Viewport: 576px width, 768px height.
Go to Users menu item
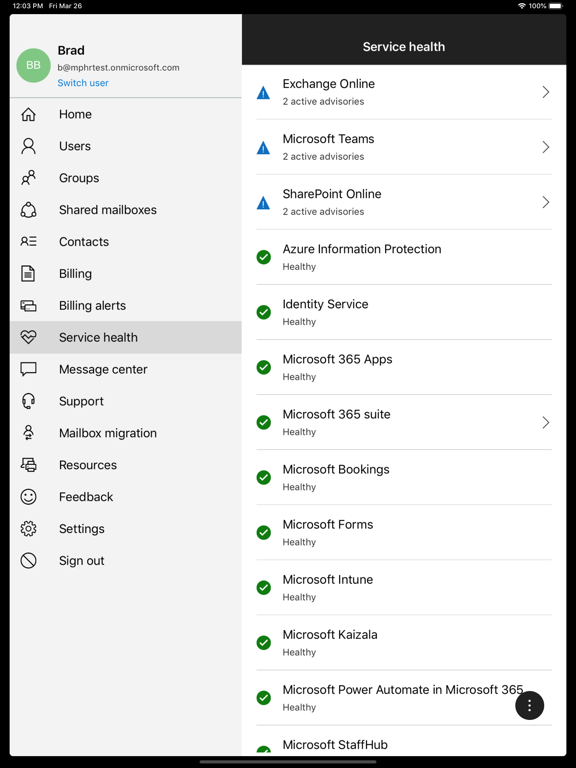click(125, 146)
